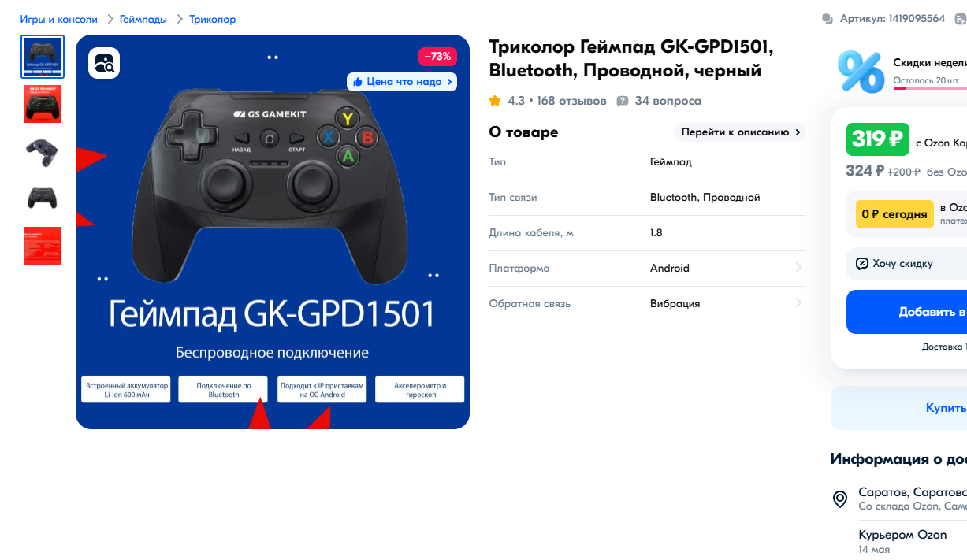Click the blue 'Добавить в' cart button

click(x=906, y=312)
